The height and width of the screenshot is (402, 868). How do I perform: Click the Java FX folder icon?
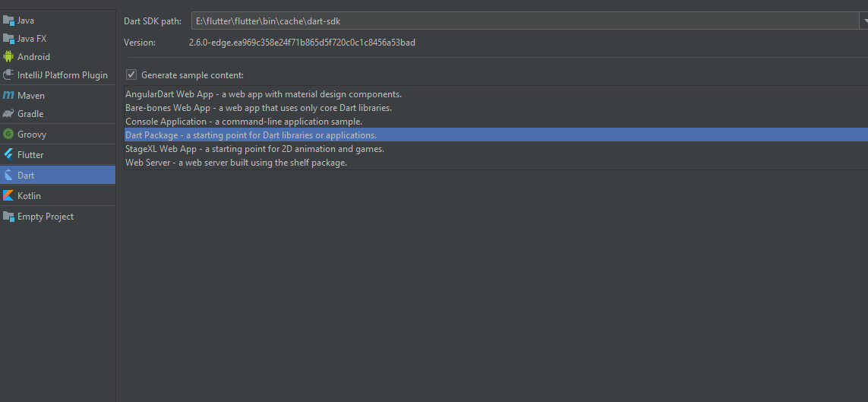[x=8, y=39]
